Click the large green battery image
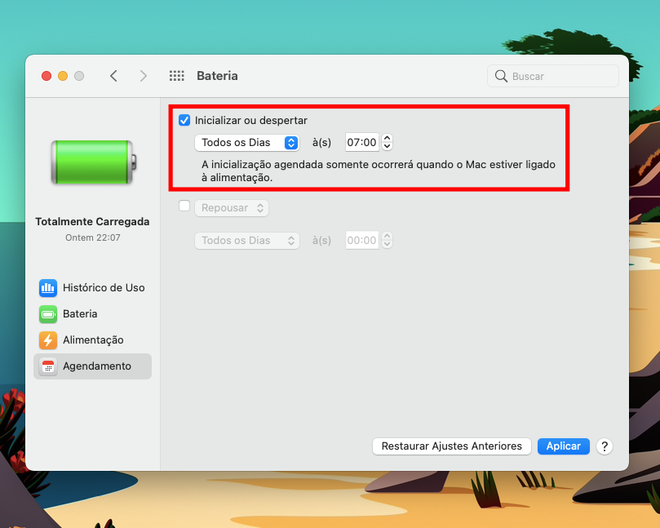The width and height of the screenshot is (660, 528). (93, 162)
